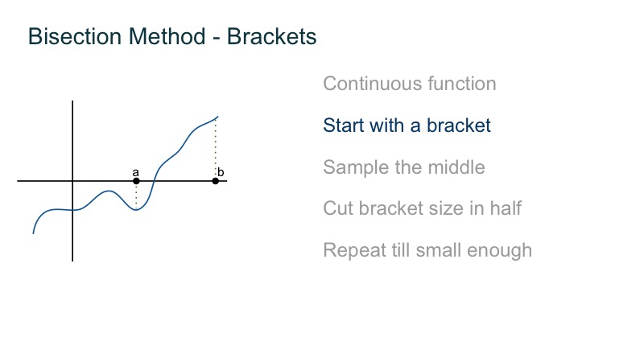Click the dotted vertical line above point b
Image resolution: width=644 pixels, height=362 pixels.
tap(215, 147)
